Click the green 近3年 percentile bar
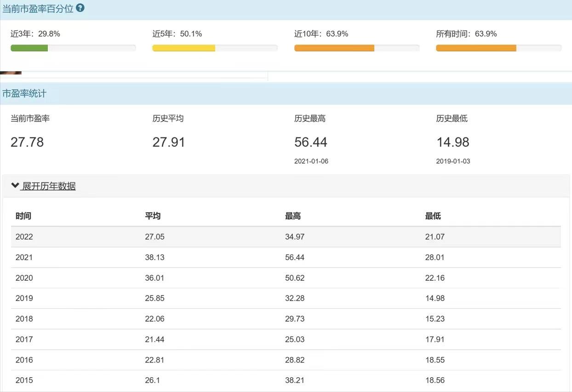This screenshot has width=572, height=392. tap(29, 48)
